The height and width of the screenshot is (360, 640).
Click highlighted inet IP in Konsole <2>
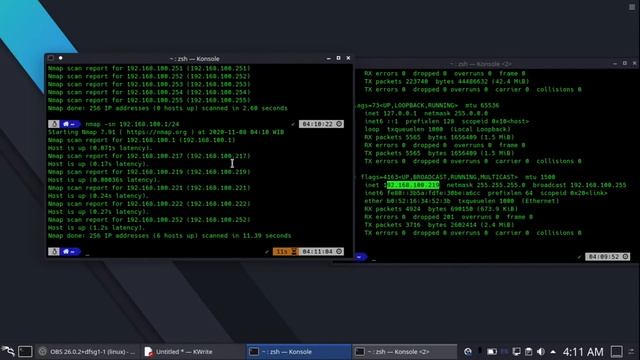click(413, 185)
